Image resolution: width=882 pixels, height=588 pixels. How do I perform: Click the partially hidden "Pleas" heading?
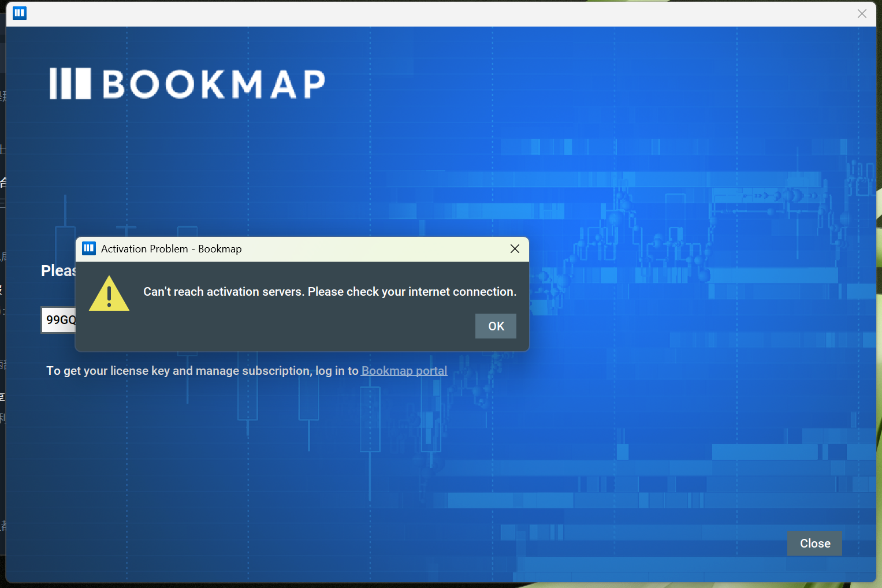58,270
